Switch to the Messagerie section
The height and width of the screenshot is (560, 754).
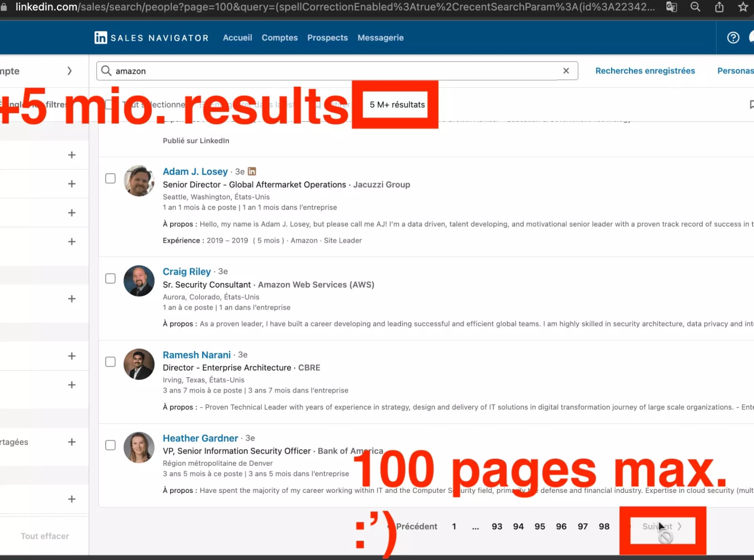[x=380, y=37]
